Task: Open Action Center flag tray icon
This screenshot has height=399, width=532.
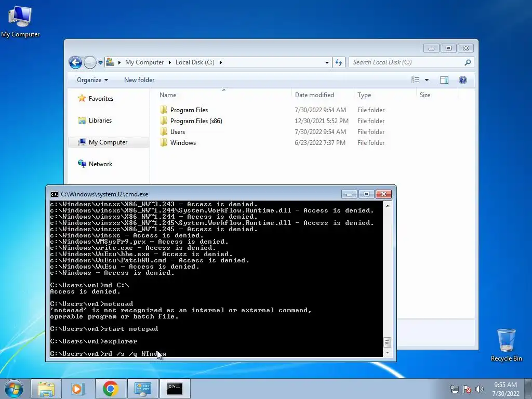Action: point(467,389)
